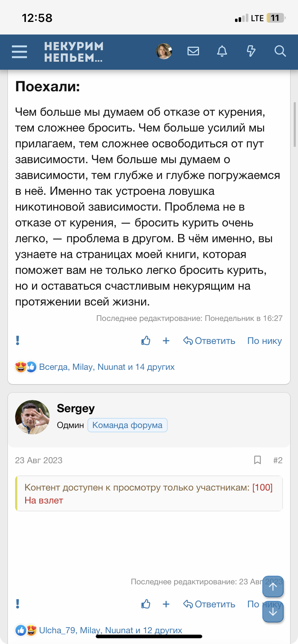The width and height of the screenshot is (298, 644).
Task: Open the user account avatar menu
Action: (x=164, y=51)
